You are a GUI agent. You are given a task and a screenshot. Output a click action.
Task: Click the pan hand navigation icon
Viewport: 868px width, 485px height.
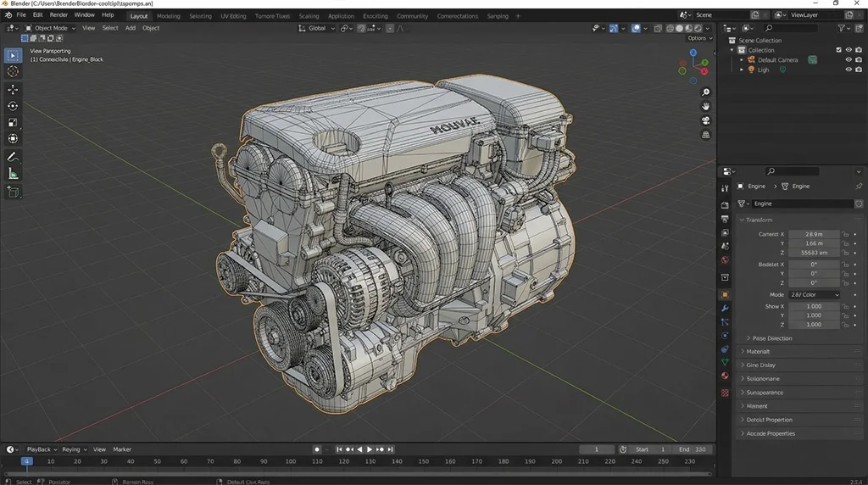click(x=706, y=106)
